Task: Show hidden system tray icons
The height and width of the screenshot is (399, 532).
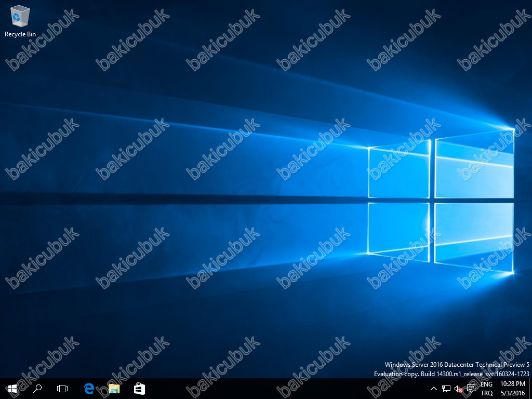Action: coord(434,389)
